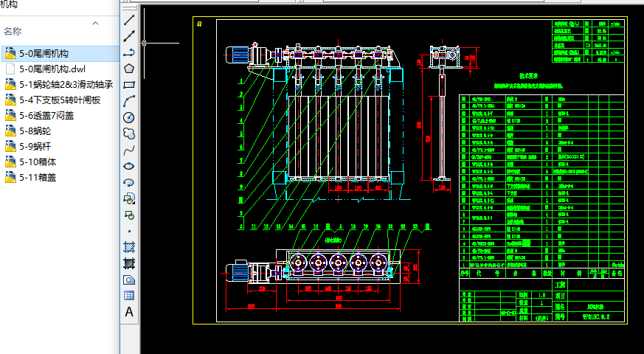Select the Hatch tool
The width and height of the screenshot is (644, 354).
129,247
